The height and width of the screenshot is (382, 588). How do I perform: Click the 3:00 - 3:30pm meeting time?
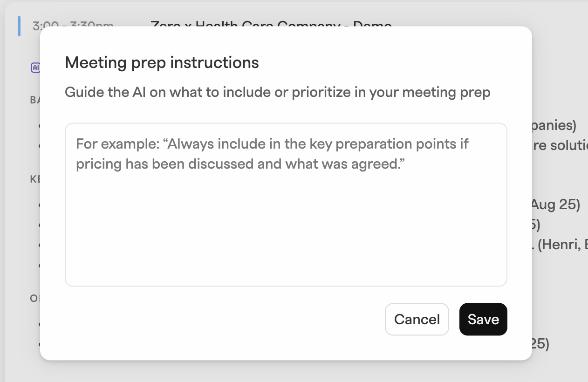(73, 25)
